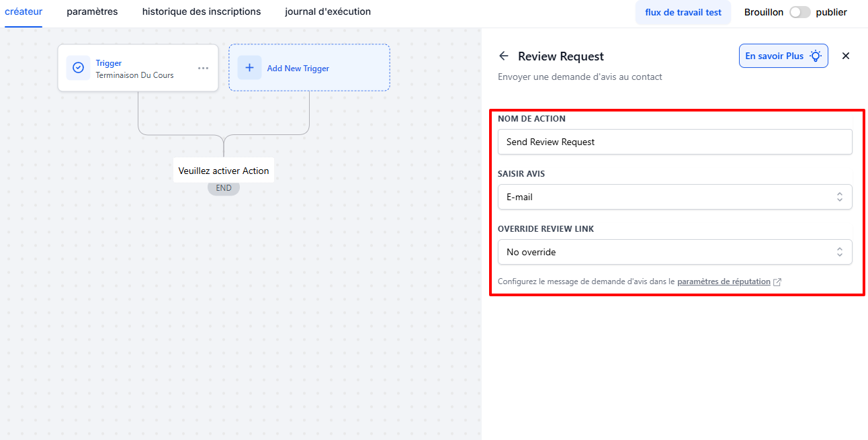
Task: Open the Override Review Link dropdown
Action: (675, 252)
